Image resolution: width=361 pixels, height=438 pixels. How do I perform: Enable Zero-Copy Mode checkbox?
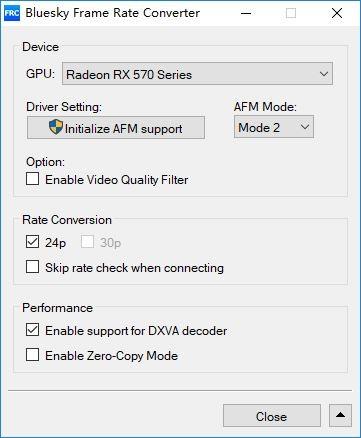(x=32, y=355)
